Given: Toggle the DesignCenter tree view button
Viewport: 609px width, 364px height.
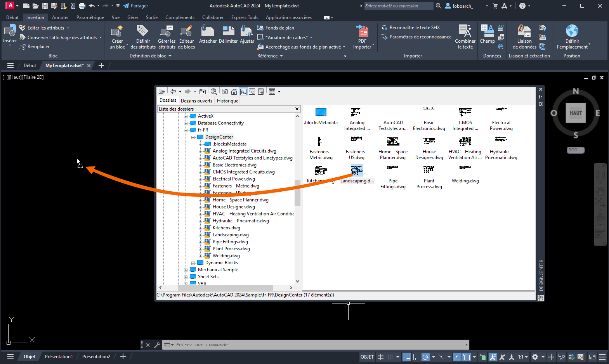Looking at the screenshot, I should (243, 92).
